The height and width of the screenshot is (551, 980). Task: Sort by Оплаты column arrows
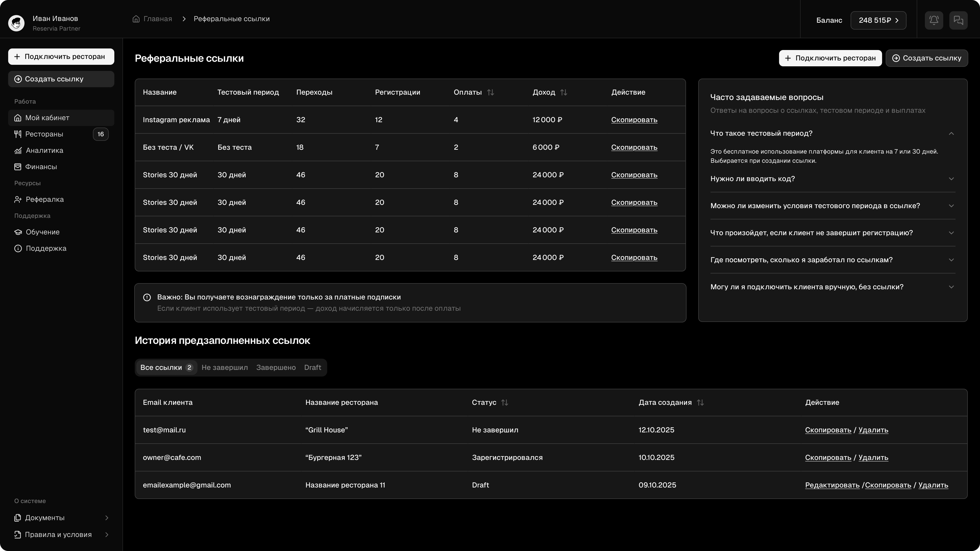pyautogui.click(x=490, y=92)
